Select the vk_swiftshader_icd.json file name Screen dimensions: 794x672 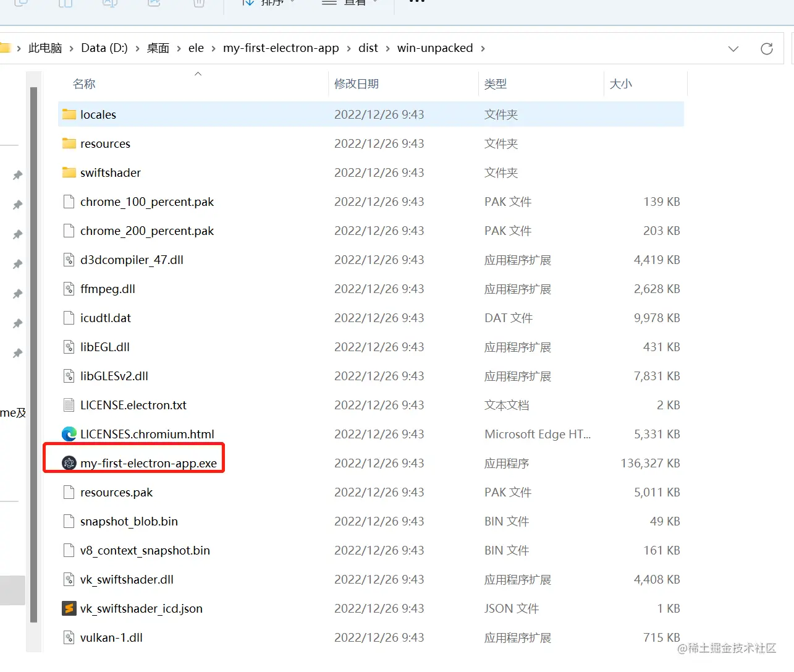click(141, 608)
